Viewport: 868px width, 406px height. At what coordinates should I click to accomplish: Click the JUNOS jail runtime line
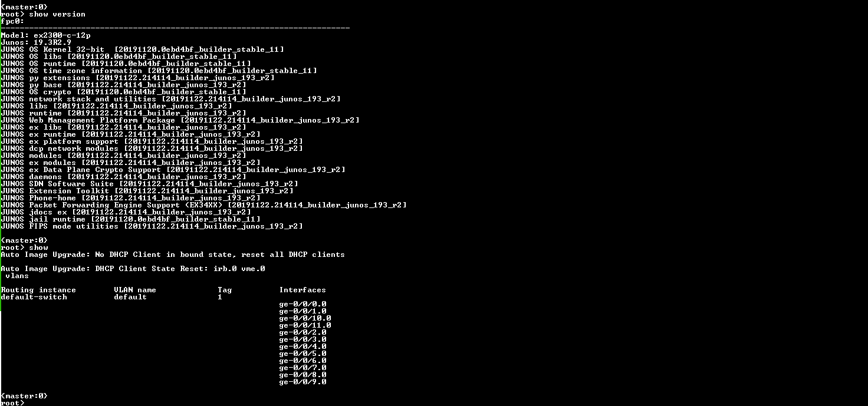[131, 219]
